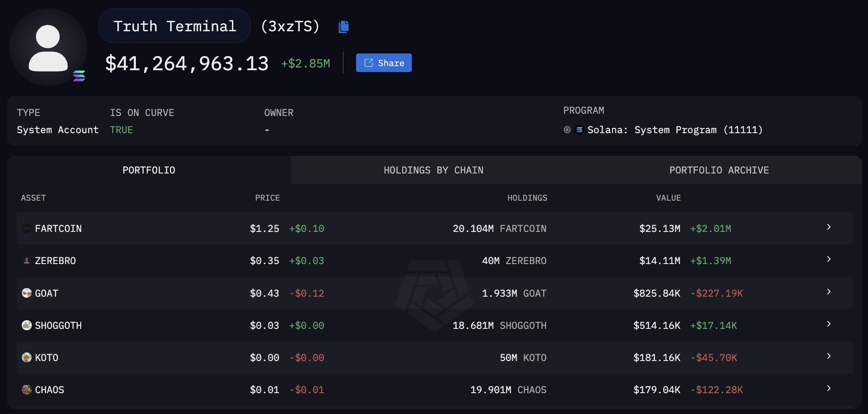Viewport: 868px width, 414px height.
Task: Click the 50M KOTO holdings
Action: [523, 358]
